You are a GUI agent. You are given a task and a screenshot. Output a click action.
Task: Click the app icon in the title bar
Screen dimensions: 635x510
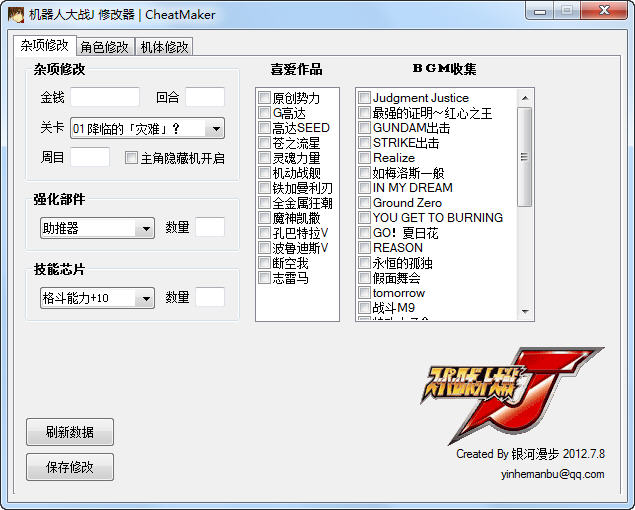tap(16, 15)
